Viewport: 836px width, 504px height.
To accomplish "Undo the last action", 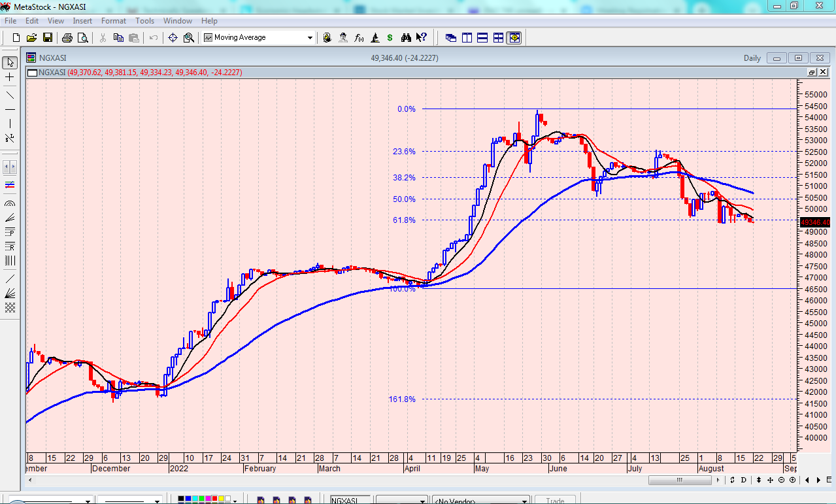I will tap(154, 38).
